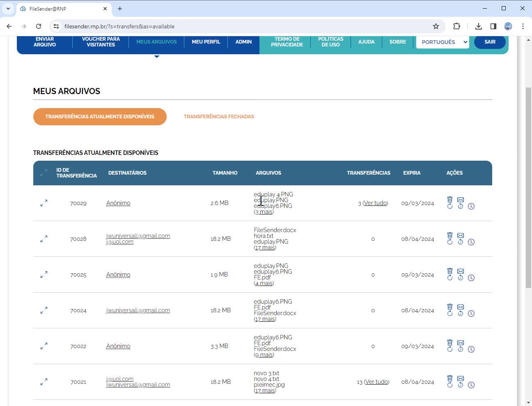Image resolution: width=532 pixels, height=406 pixels.
Task: Click the SAIR logout button
Action: 490,42
